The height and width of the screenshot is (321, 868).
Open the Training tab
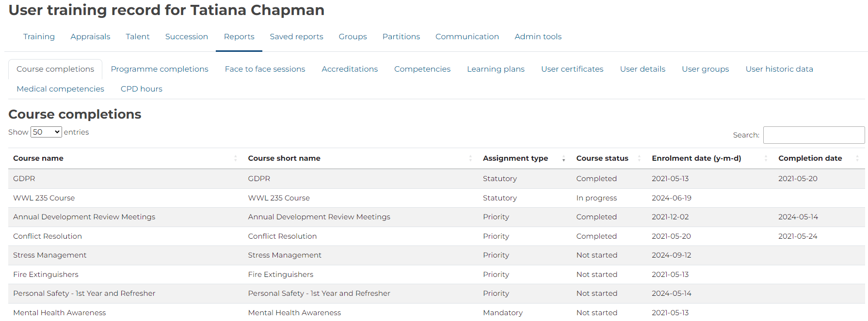click(x=39, y=37)
